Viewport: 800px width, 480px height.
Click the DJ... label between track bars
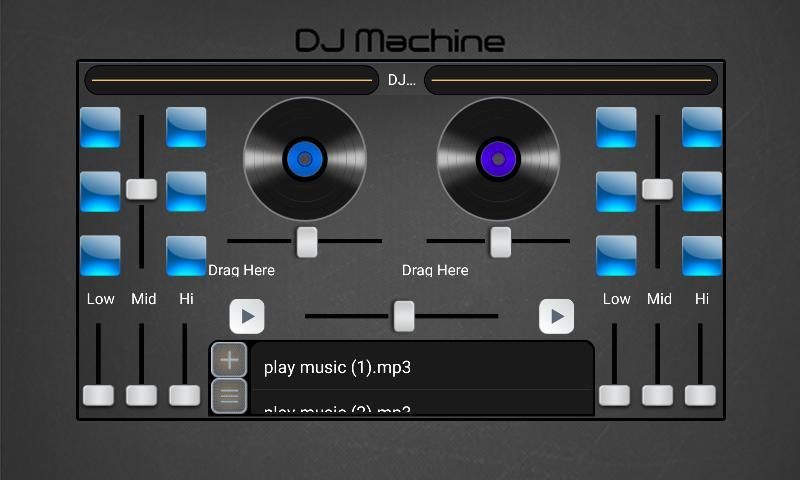(401, 80)
